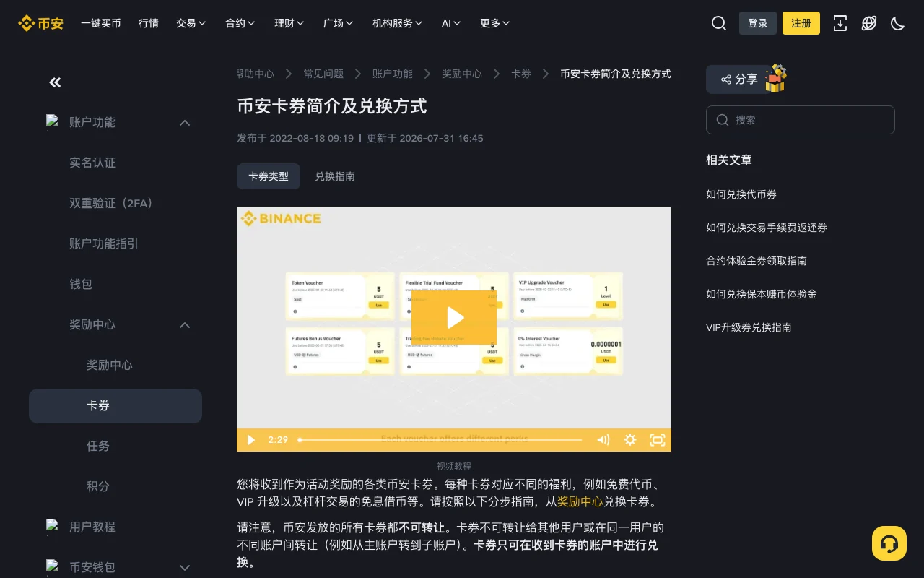This screenshot has width=924, height=578.
Task: Click the 奖励中心 link in article text
Action: pos(580,501)
